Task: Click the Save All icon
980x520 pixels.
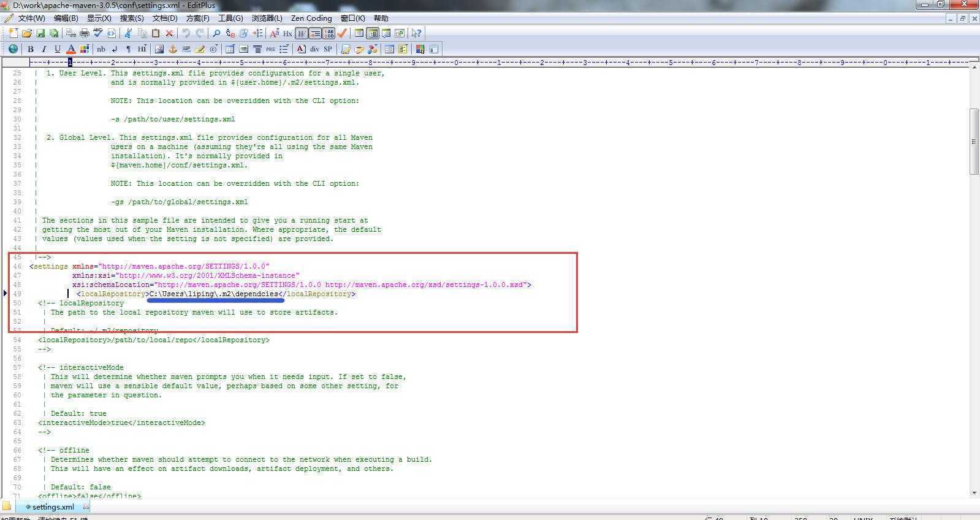Action: (x=54, y=33)
